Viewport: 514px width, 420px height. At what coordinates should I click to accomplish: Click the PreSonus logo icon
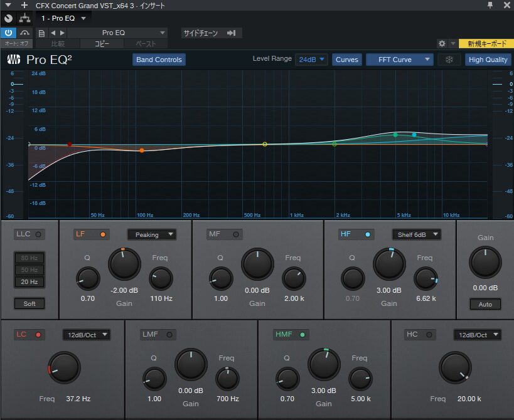click(14, 60)
